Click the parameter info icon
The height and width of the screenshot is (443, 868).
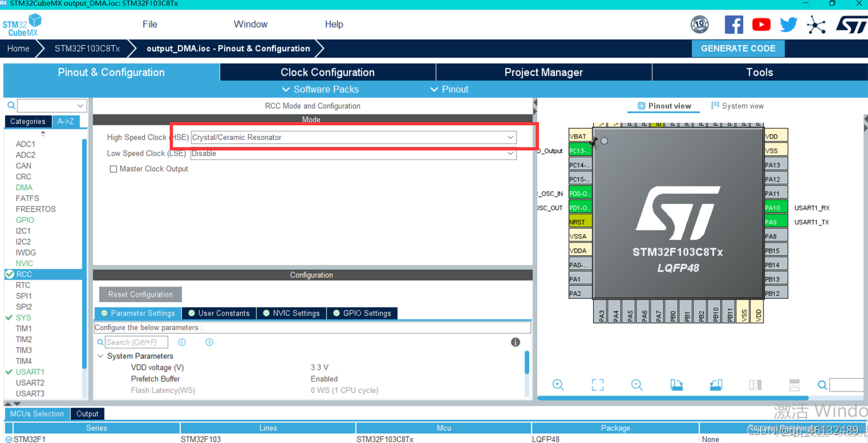(515, 342)
